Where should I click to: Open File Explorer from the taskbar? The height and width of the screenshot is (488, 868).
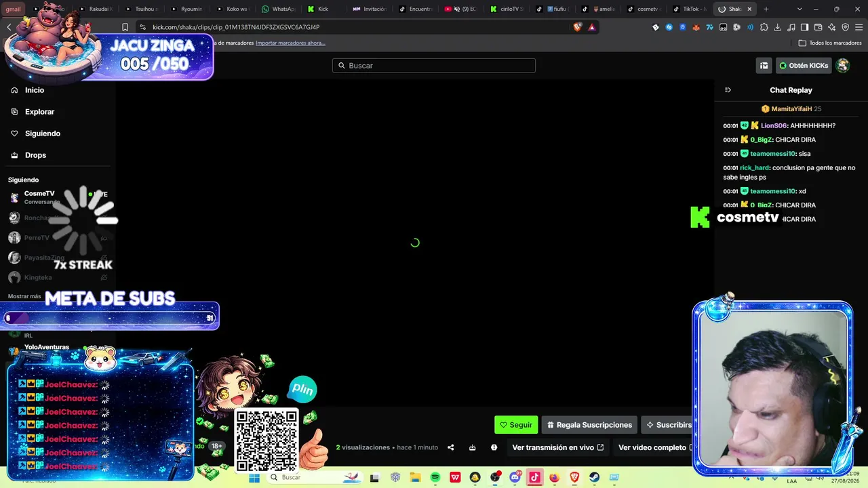click(415, 477)
